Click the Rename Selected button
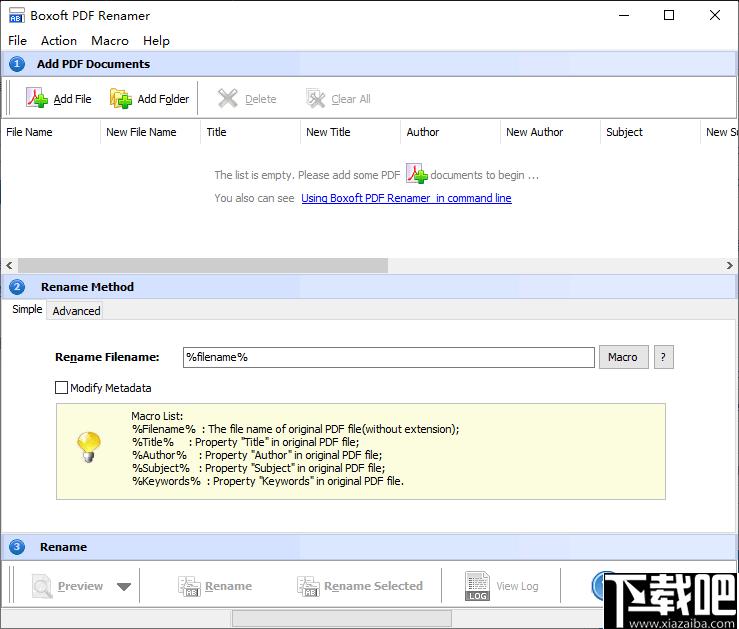 (360, 586)
